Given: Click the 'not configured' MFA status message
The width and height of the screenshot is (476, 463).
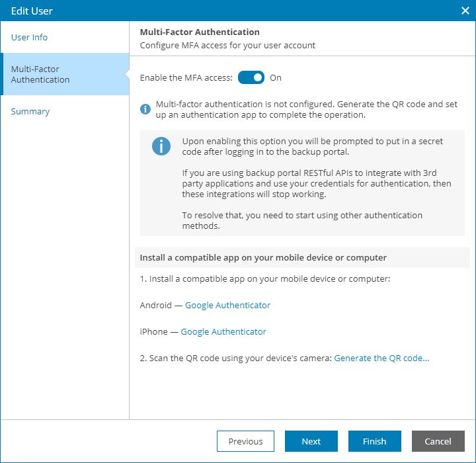Looking at the screenshot, I should pyautogui.click(x=306, y=109).
